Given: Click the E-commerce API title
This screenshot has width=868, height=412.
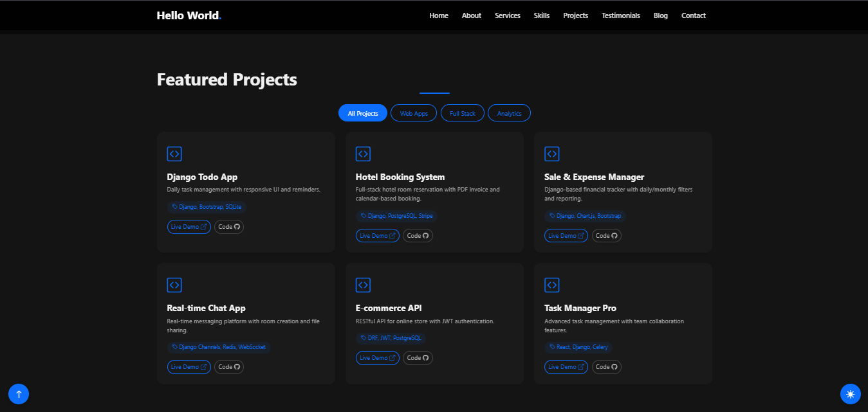Looking at the screenshot, I should coord(389,308).
